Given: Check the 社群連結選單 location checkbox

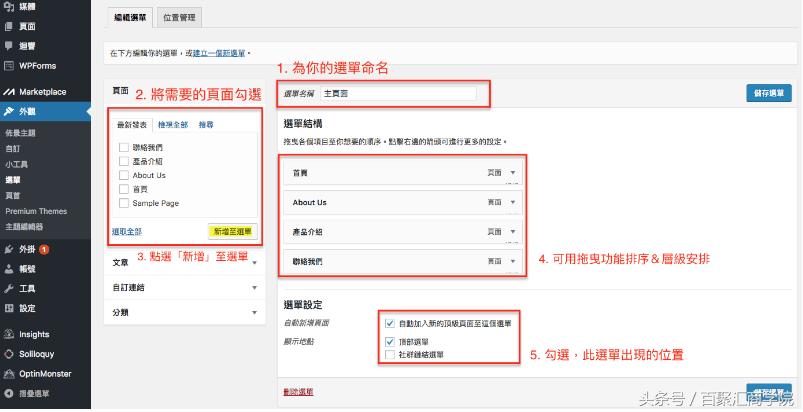Looking at the screenshot, I should point(390,354).
